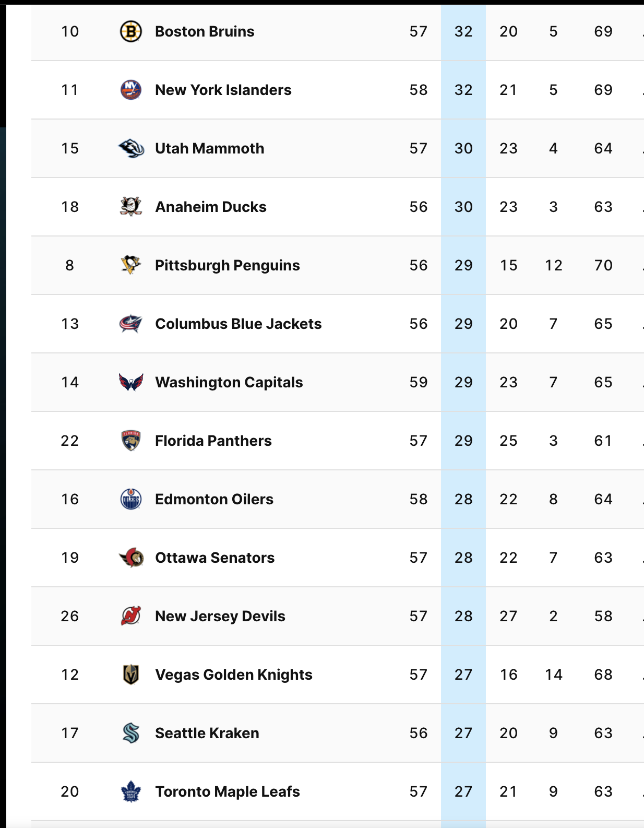The image size is (644, 828).
Task: Click the New Jersey Devils logo
Action: click(130, 617)
